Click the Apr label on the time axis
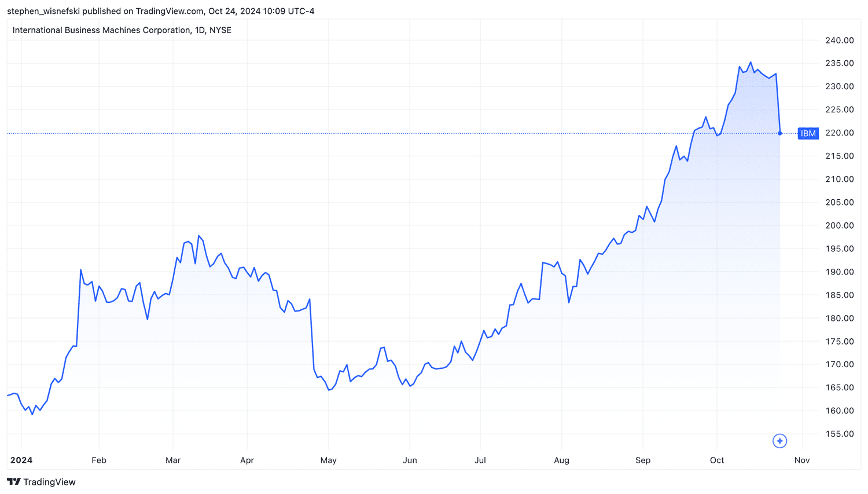The height and width of the screenshot is (494, 868). click(x=247, y=460)
